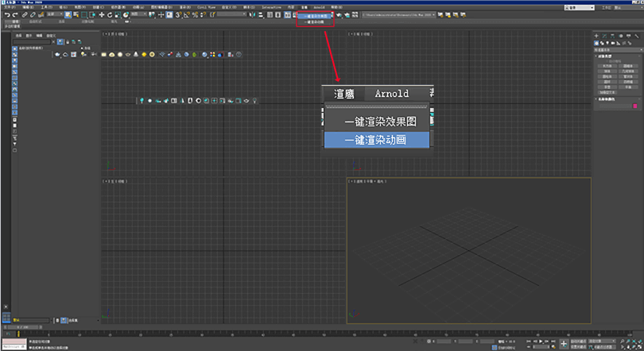The image size is (644, 351).
Task: Open the Arnold menu in enlarged callout
Action: [391, 93]
